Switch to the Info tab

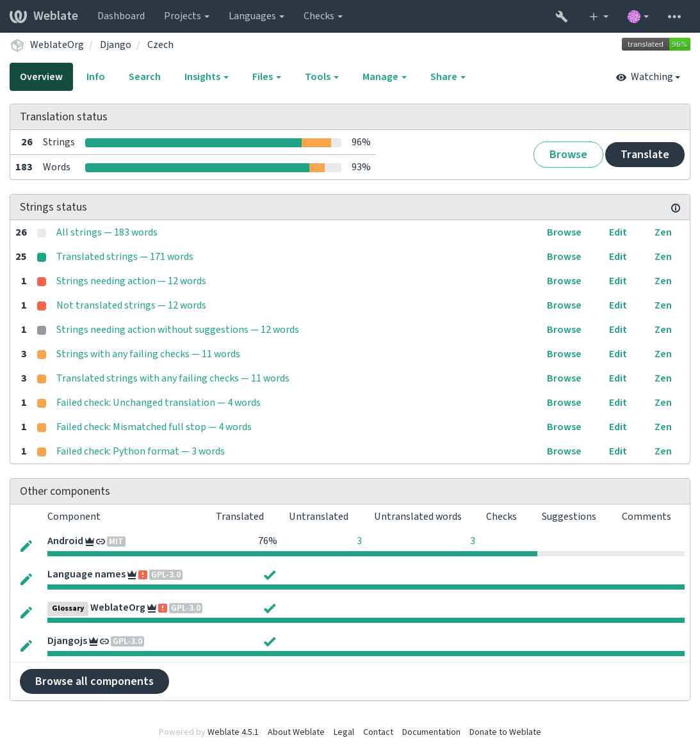click(x=95, y=77)
